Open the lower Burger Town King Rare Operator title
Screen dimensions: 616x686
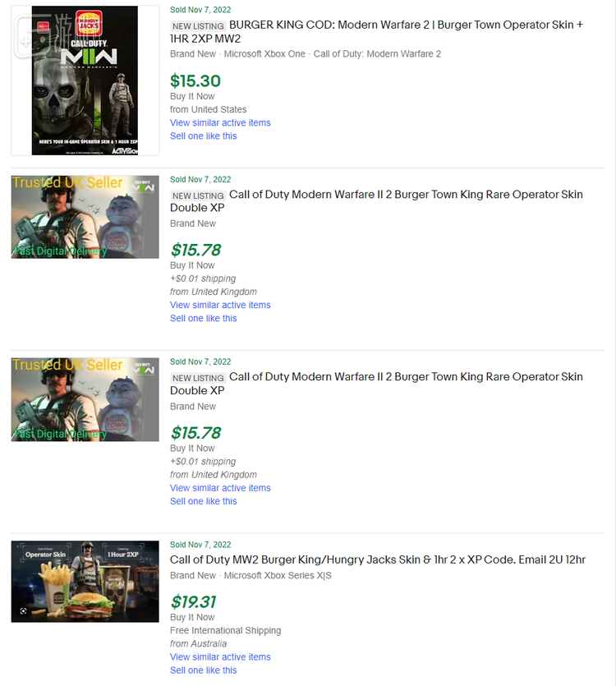click(x=376, y=384)
